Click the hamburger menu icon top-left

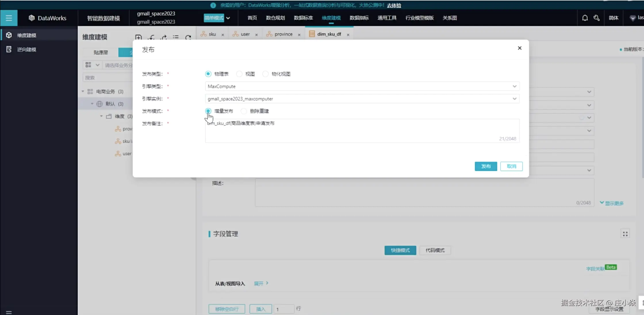point(9,18)
